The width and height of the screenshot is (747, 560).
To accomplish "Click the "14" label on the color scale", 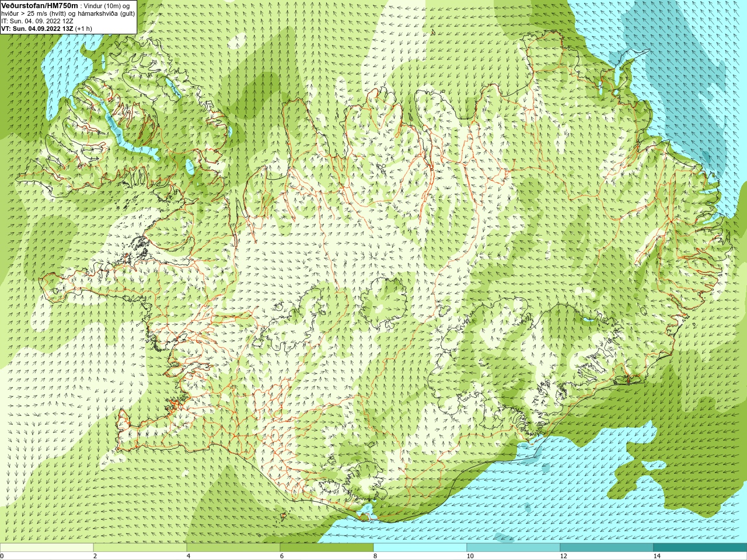I will (x=657, y=556).
